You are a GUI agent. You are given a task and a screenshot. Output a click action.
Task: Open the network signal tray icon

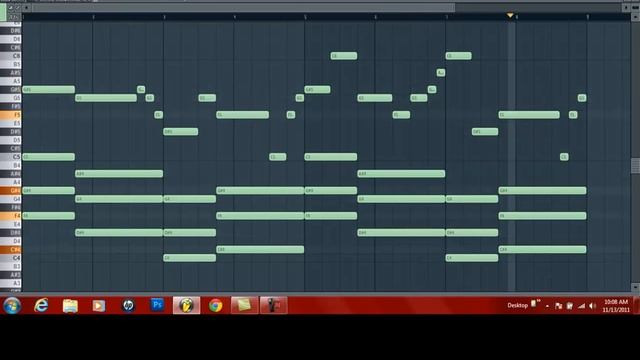(581, 306)
